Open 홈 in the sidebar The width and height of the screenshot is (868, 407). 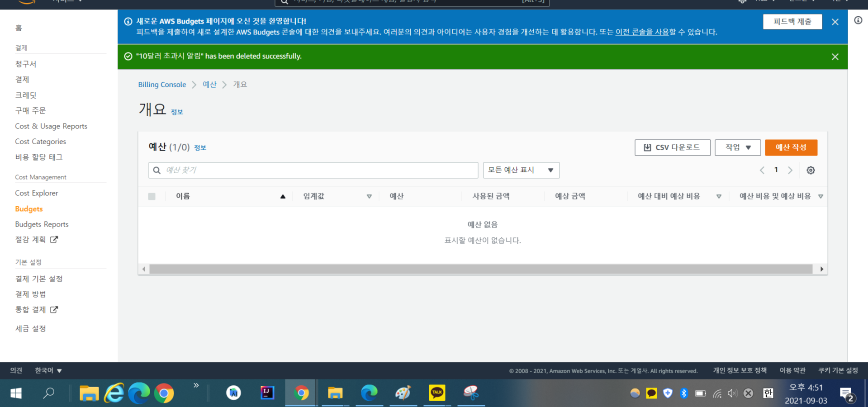[x=19, y=28]
